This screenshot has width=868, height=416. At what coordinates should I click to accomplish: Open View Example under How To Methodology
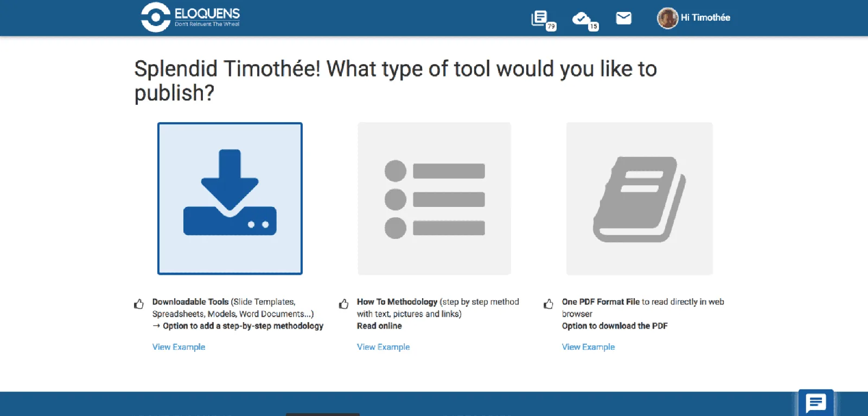tap(383, 347)
